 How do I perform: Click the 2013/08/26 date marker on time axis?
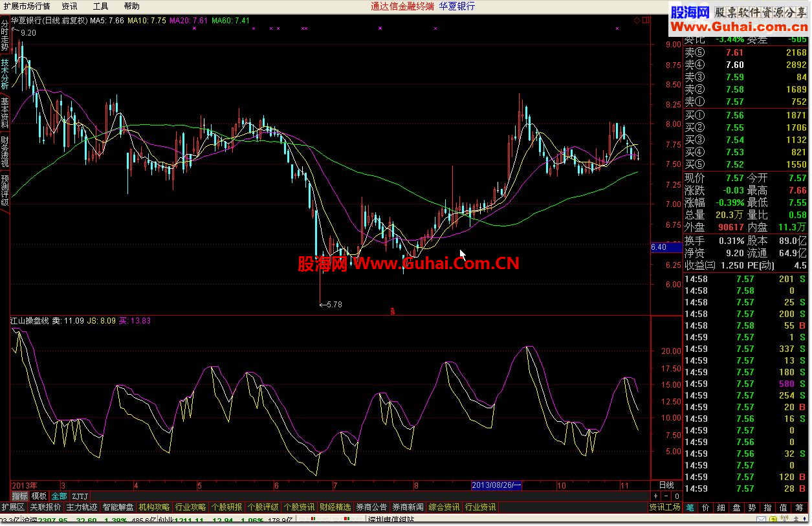point(497,485)
